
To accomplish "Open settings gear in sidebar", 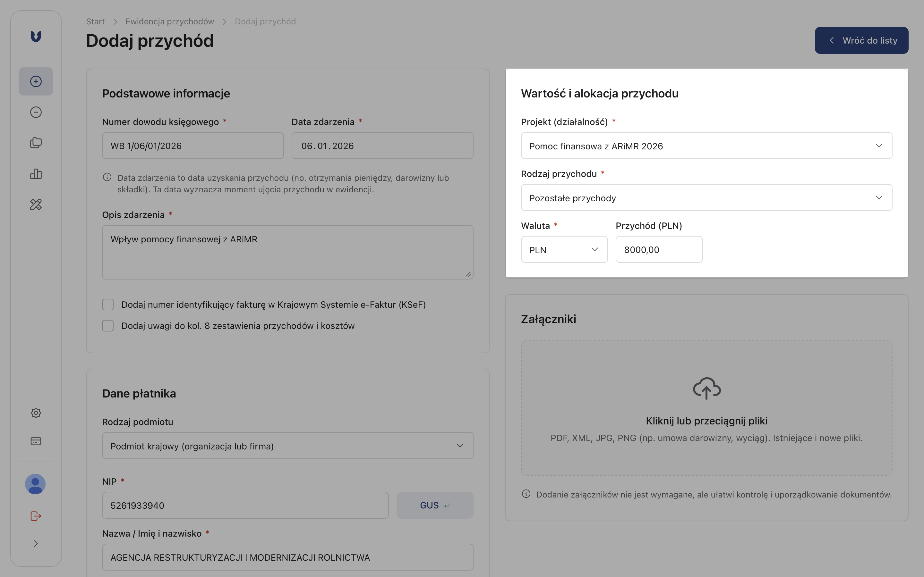I will pyautogui.click(x=36, y=413).
